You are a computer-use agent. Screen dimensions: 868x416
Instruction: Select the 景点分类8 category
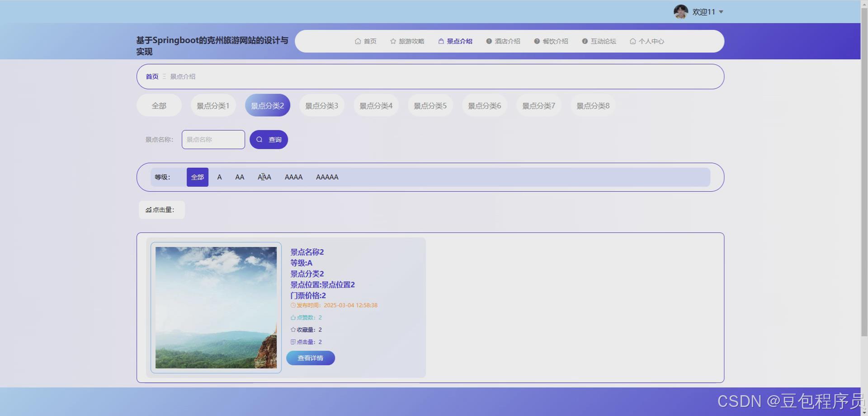(x=593, y=105)
